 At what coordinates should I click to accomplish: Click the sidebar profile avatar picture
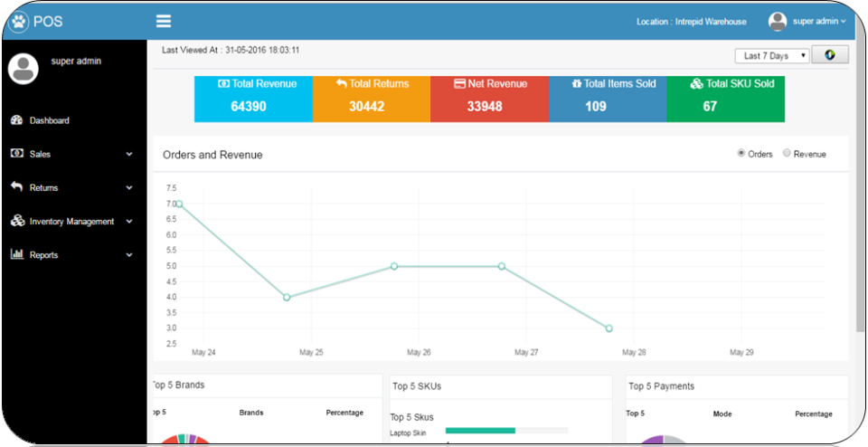(x=24, y=69)
